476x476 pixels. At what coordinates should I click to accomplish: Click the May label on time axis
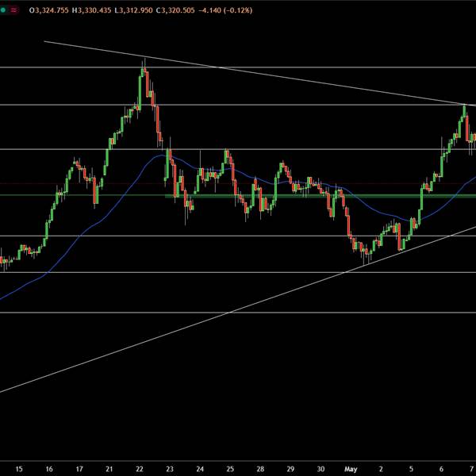pyautogui.click(x=351, y=469)
